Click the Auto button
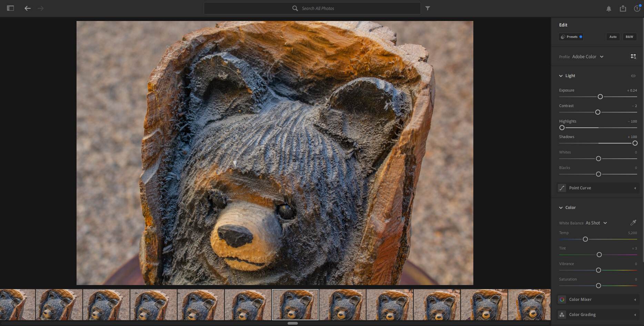The image size is (644, 326). tap(613, 36)
